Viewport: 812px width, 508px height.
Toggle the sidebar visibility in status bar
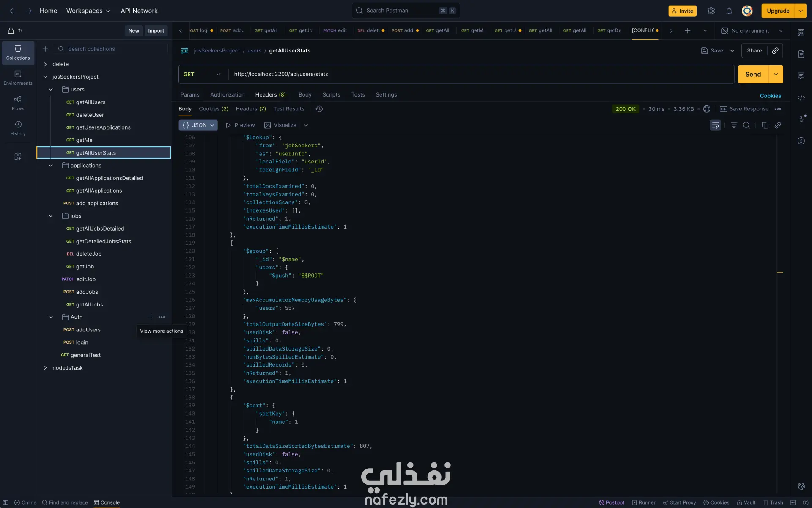pyautogui.click(x=5, y=502)
